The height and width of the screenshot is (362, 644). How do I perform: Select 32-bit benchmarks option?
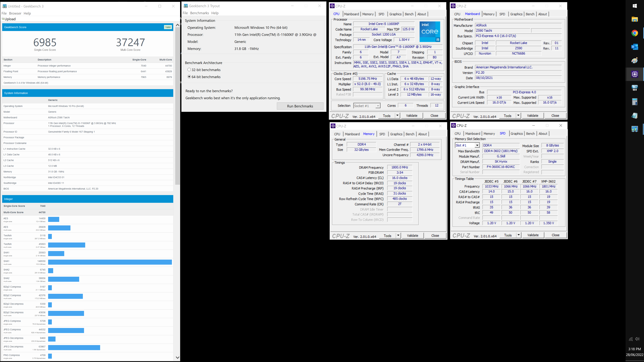pos(189,70)
